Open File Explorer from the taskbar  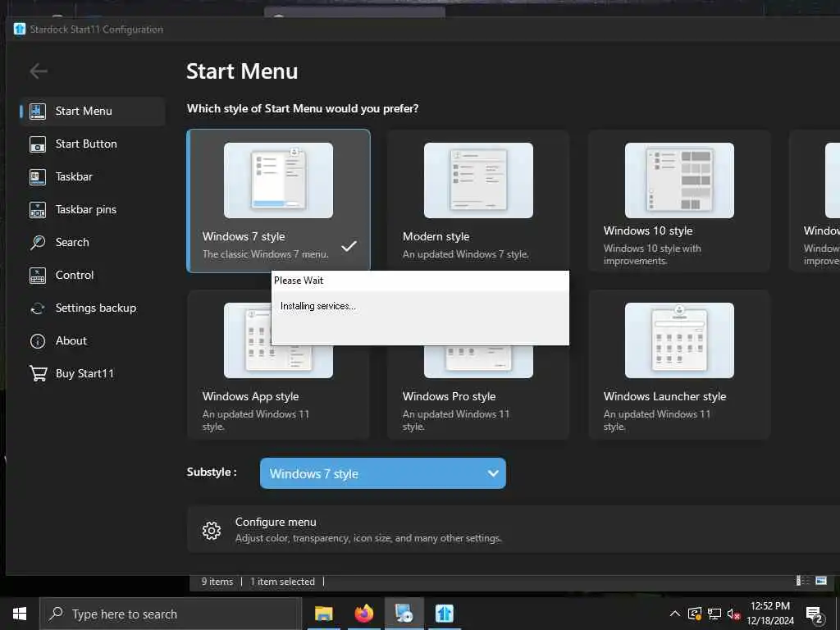click(x=323, y=614)
